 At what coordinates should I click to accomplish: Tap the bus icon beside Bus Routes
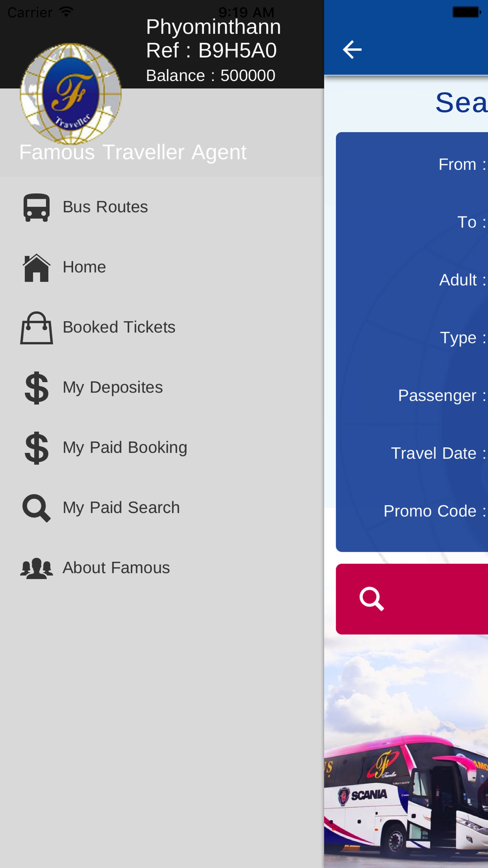pyautogui.click(x=37, y=207)
